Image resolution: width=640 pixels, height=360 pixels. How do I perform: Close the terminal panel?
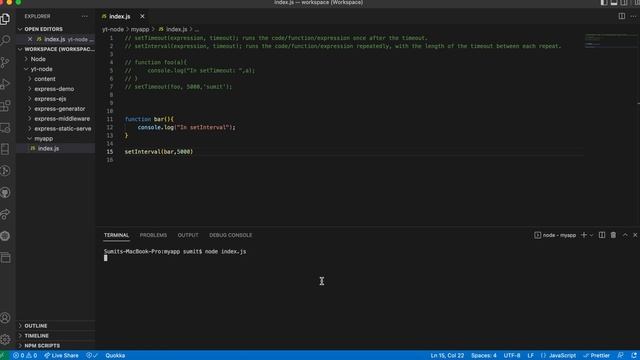click(x=635, y=235)
